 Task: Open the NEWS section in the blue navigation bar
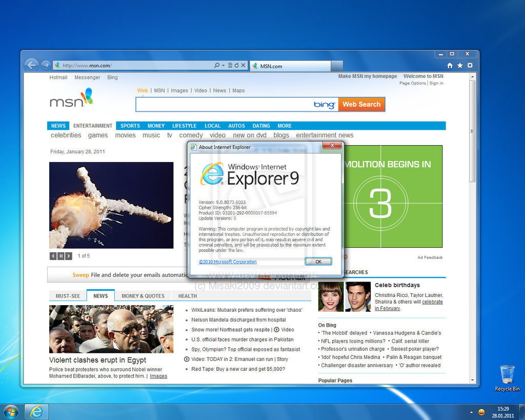[x=58, y=126]
